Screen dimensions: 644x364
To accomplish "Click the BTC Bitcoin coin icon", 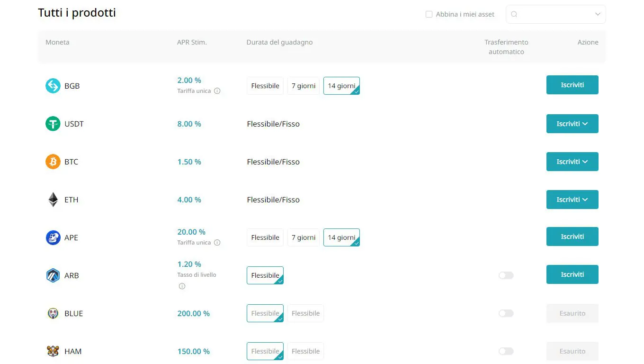I will (53, 162).
